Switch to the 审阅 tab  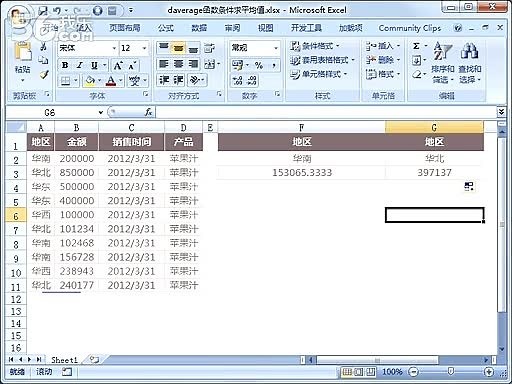point(232,28)
